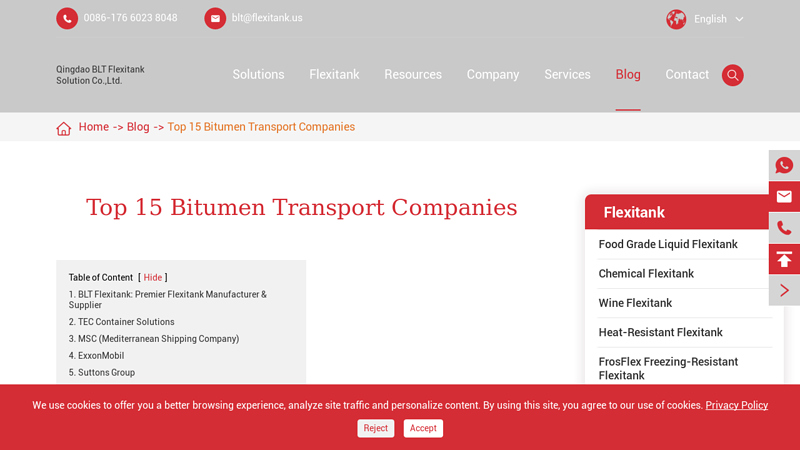This screenshot has height=450, width=800.
Task: Jump to Suttons Group section
Action: point(102,372)
